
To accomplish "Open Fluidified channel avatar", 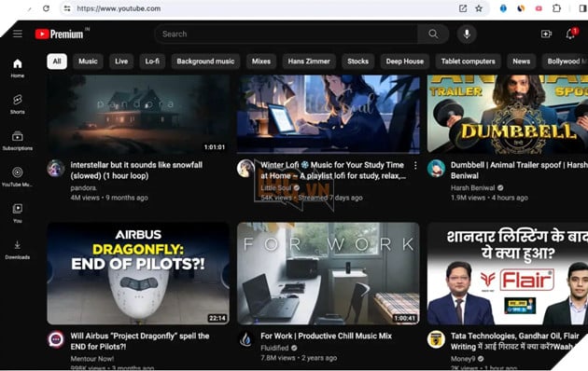I will (245, 339).
